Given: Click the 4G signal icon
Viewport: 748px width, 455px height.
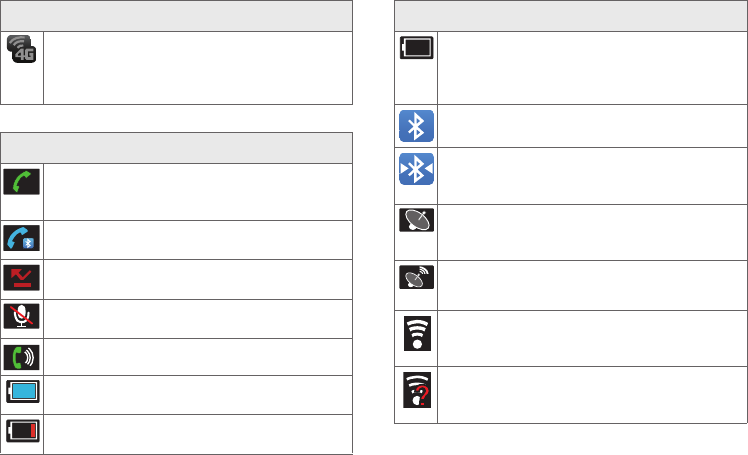Looking at the screenshot, I should point(22,49).
